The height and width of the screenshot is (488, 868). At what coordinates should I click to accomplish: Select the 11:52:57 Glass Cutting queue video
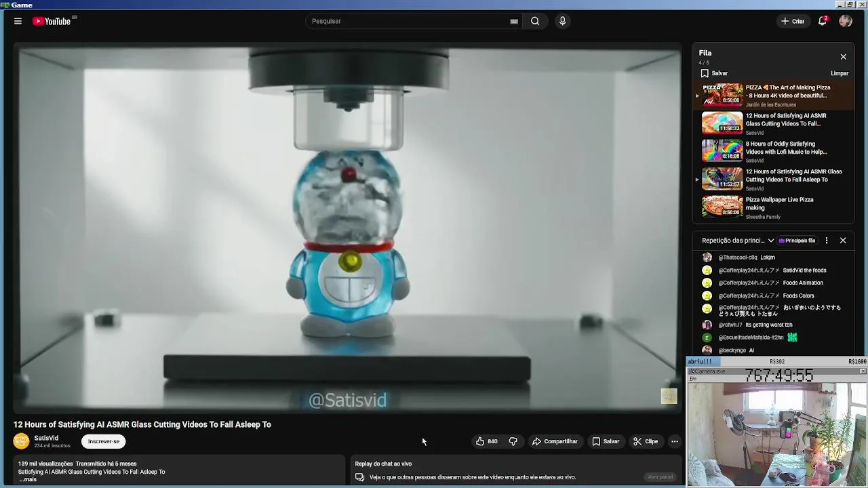pos(722,179)
